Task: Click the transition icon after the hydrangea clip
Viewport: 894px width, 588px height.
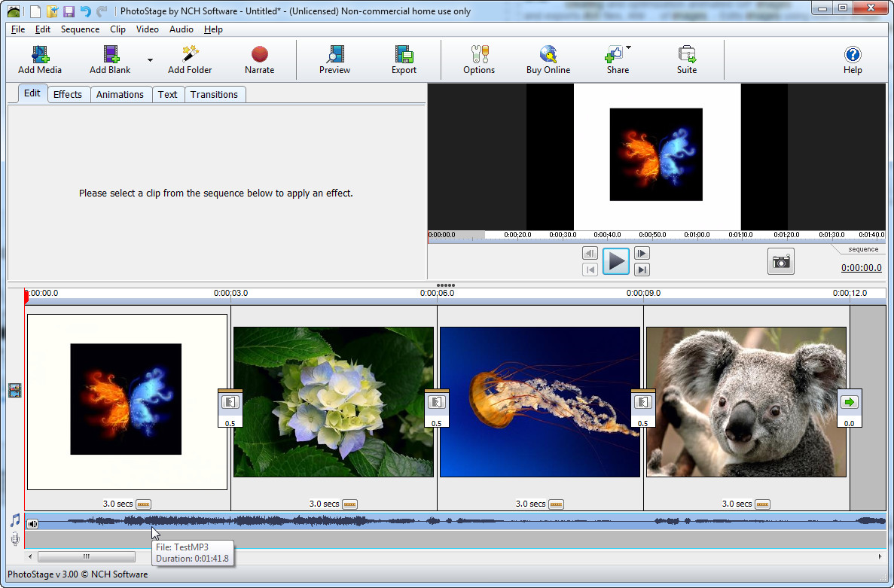Action: [437, 402]
